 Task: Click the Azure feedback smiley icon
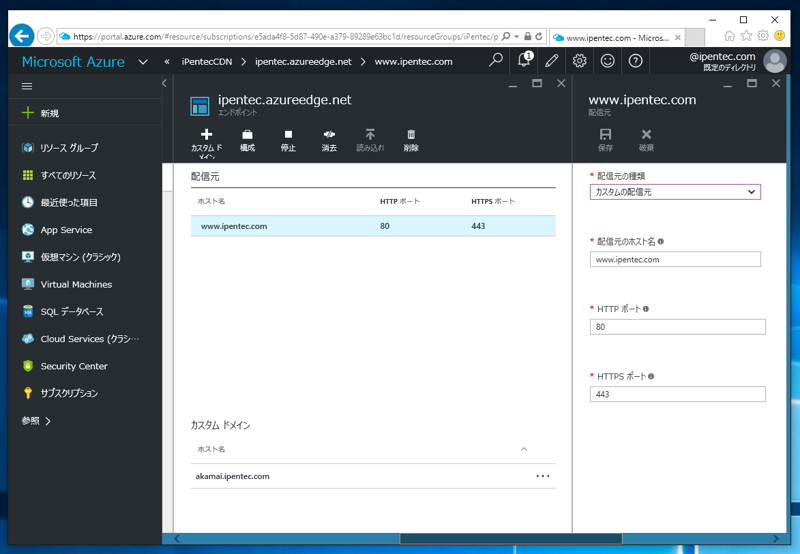[608, 61]
